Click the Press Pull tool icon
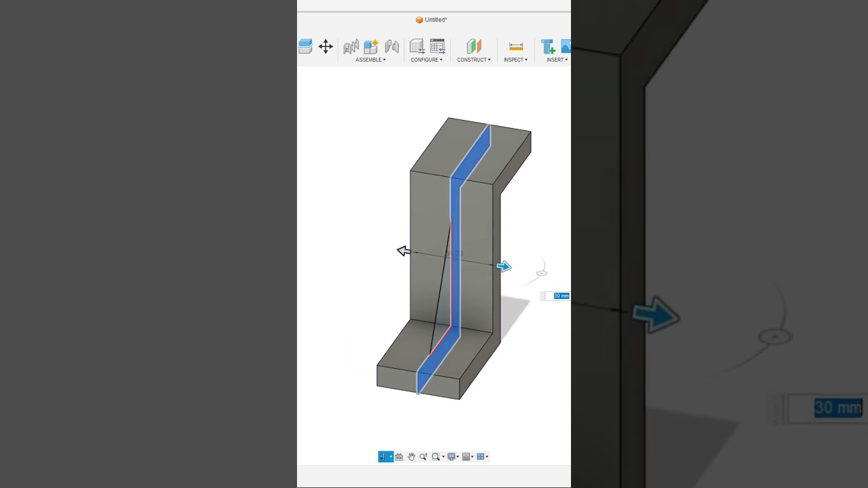 [305, 46]
